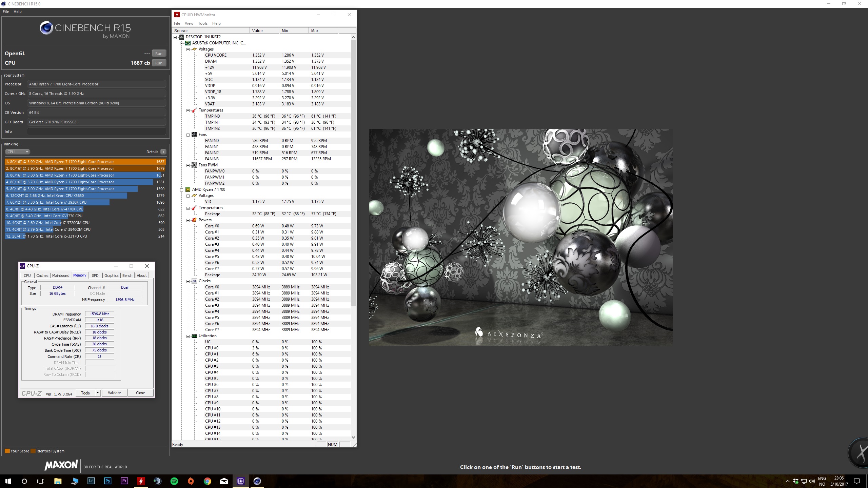Screen dimensions: 868x488
Task: Run the Cinebench OpenGL test
Action: 159,54
